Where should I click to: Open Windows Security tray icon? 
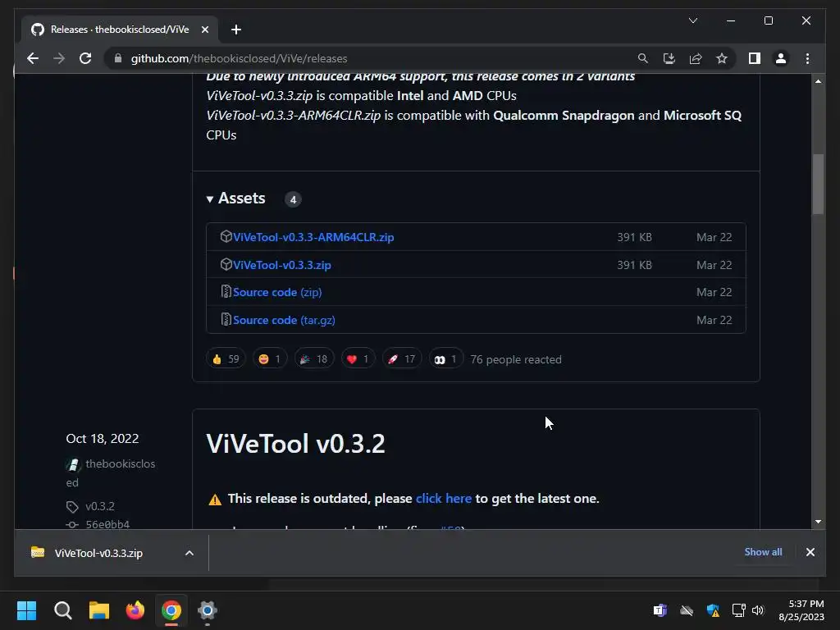[x=713, y=610]
